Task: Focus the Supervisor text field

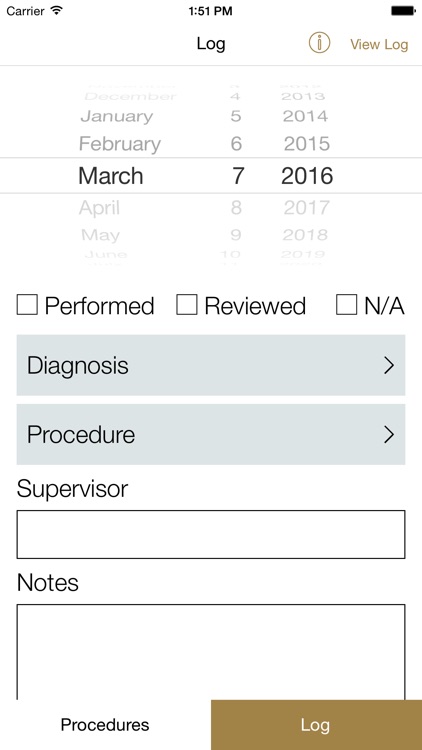Action: click(x=211, y=534)
